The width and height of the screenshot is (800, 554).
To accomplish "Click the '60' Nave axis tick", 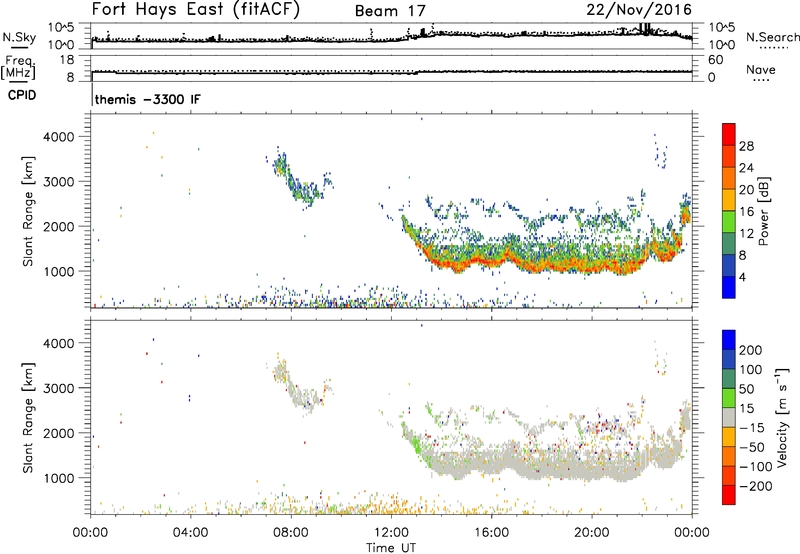I will click(715, 60).
